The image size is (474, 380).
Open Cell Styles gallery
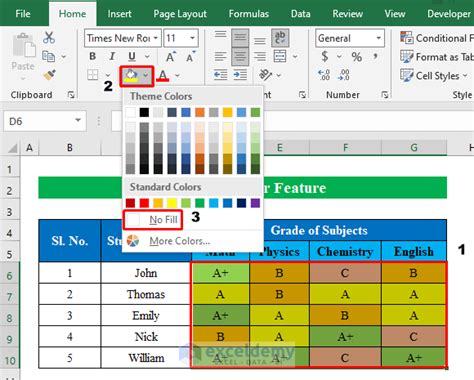[x=434, y=76]
